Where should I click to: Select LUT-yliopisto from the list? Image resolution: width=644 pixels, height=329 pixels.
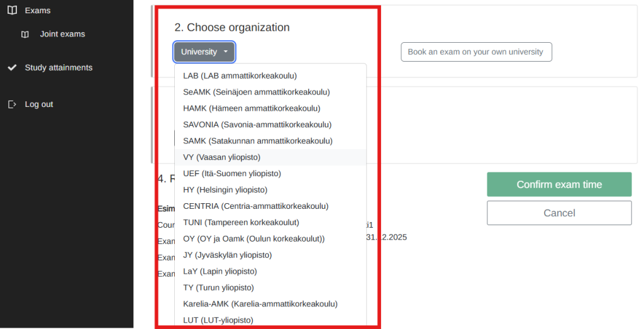click(x=218, y=320)
